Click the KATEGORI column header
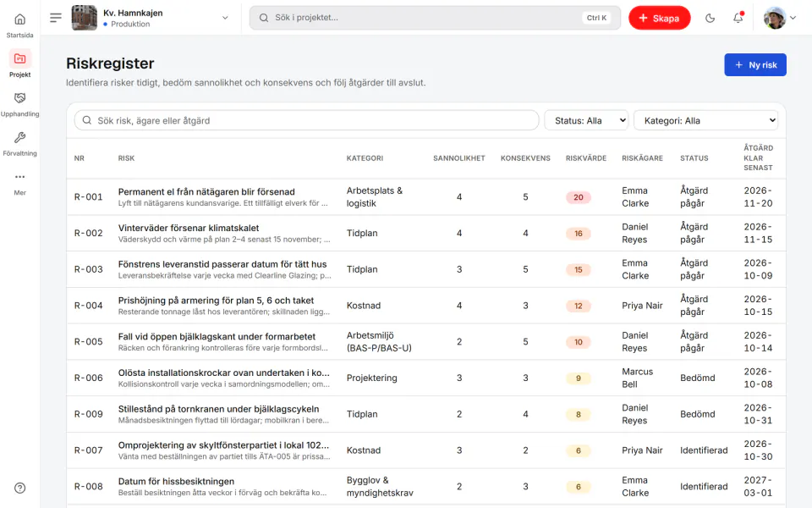This screenshot has width=812, height=508. coord(365,158)
